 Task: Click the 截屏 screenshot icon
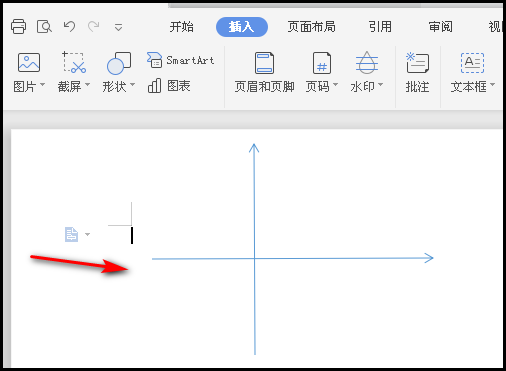[74, 62]
